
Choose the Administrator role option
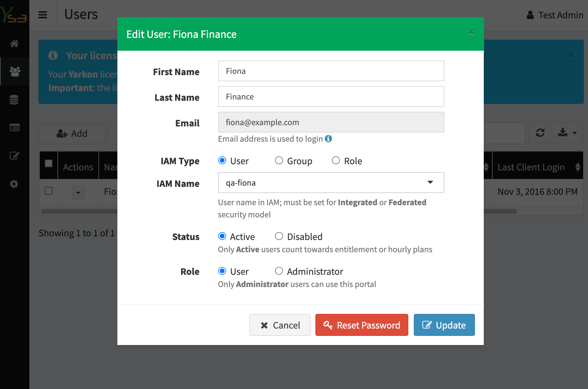(279, 271)
